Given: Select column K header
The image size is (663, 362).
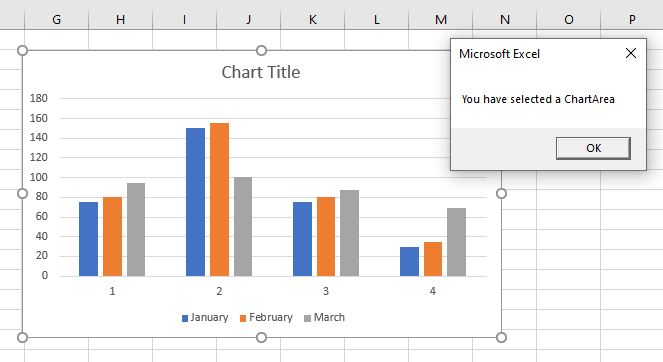Looking at the screenshot, I should [x=312, y=19].
